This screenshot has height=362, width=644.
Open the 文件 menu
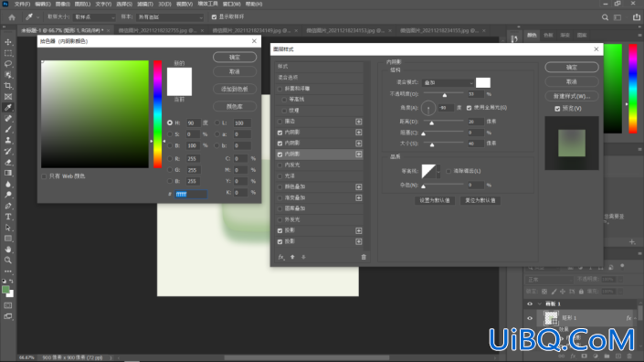tap(22, 4)
